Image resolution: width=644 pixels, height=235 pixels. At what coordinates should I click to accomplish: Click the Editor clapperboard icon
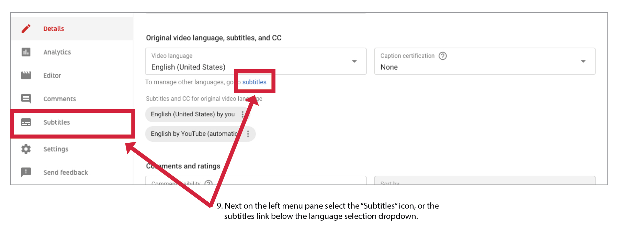26,75
